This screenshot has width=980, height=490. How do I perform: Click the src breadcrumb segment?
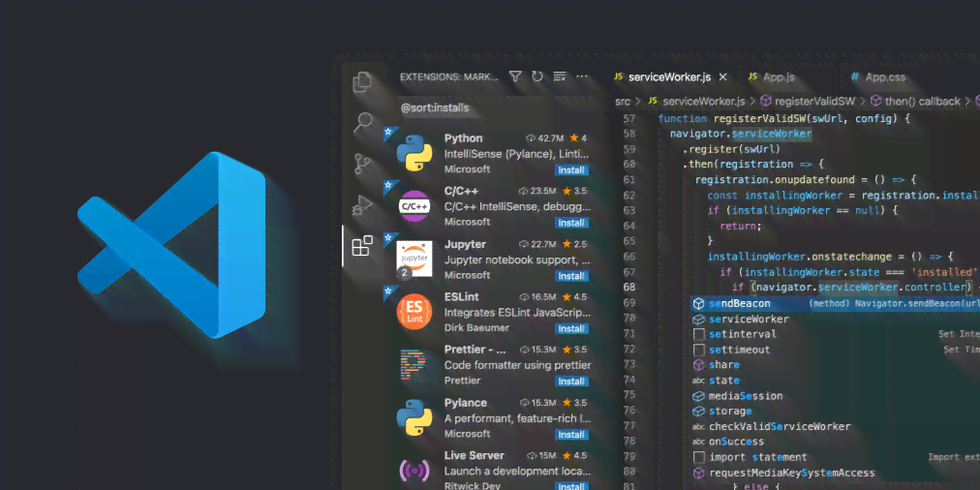623,102
